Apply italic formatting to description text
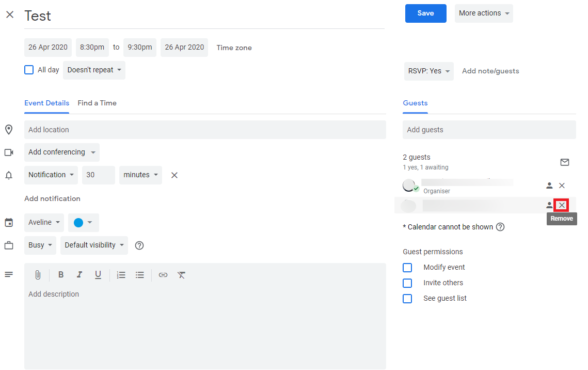The image size is (588, 370). [x=79, y=274]
